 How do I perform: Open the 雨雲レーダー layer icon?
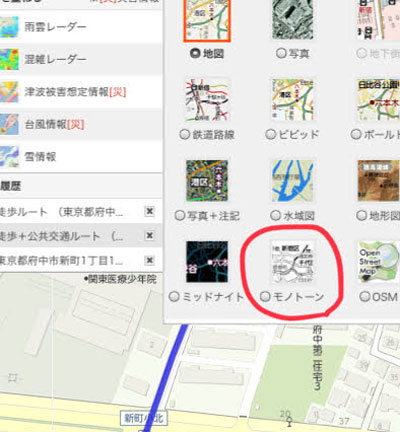9,27
